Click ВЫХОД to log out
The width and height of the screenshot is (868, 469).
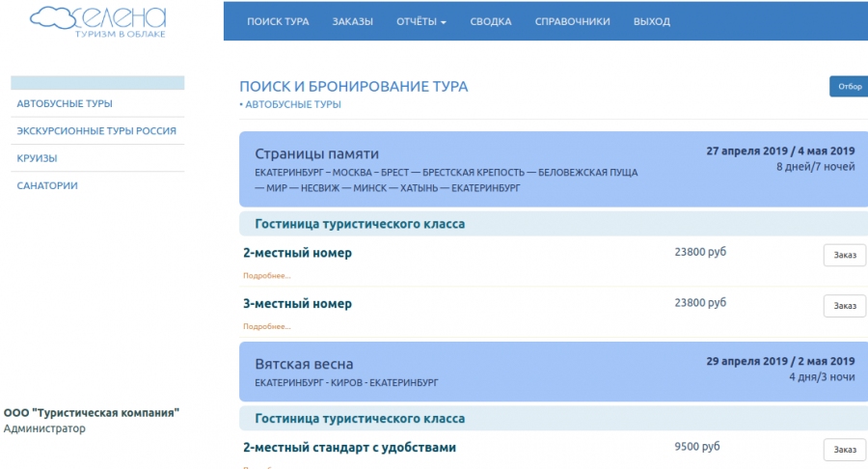(x=652, y=21)
